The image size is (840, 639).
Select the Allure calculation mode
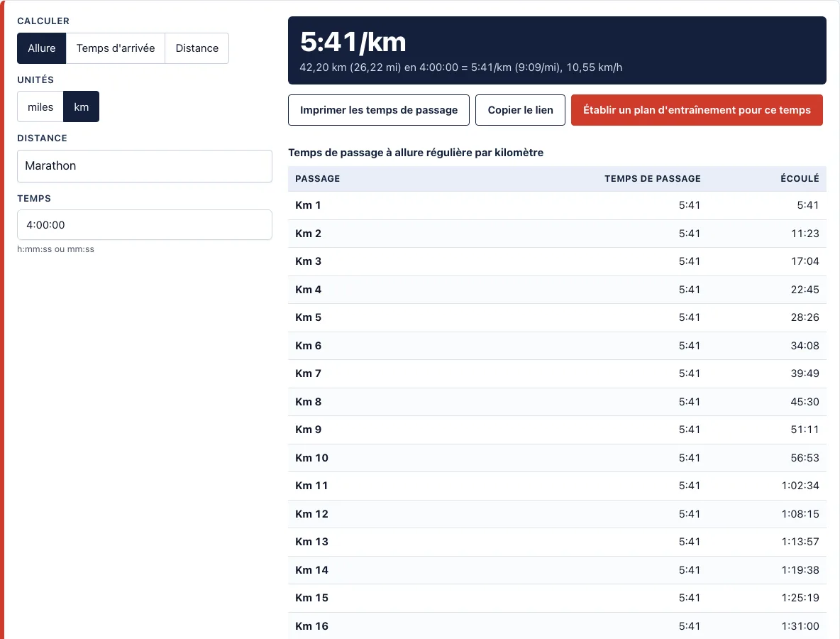coord(41,48)
